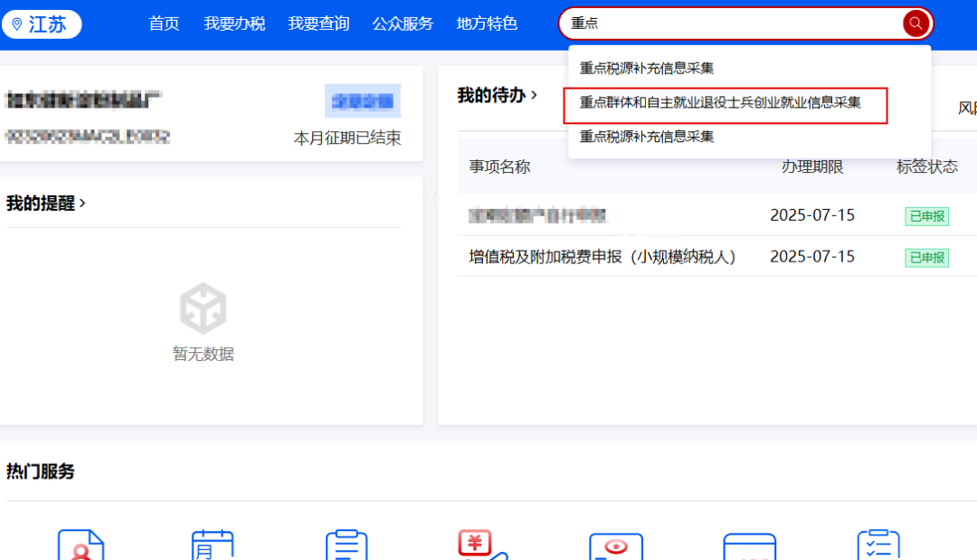This screenshot has width=977, height=560.
Task: Open the 我要办税 menu
Action: (x=234, y=24)
